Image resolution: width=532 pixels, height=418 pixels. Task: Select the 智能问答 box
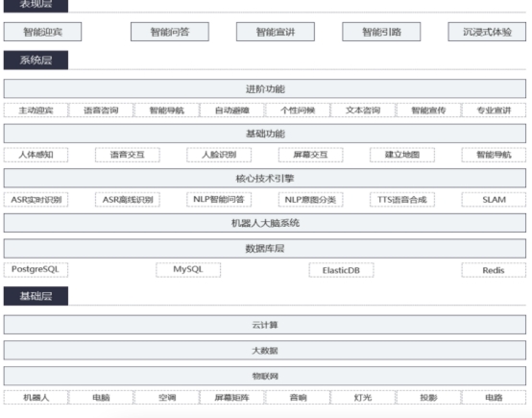click(170, 32)
